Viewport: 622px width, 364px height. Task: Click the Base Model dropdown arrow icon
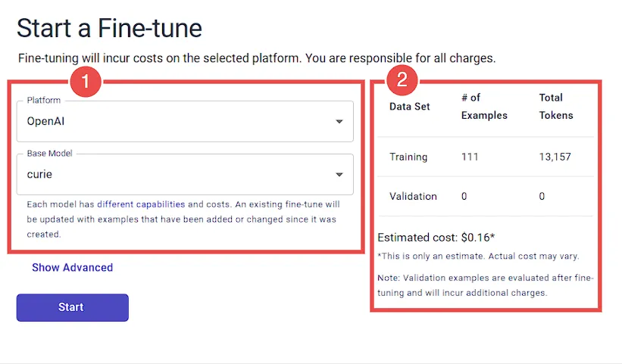(339, 175)
